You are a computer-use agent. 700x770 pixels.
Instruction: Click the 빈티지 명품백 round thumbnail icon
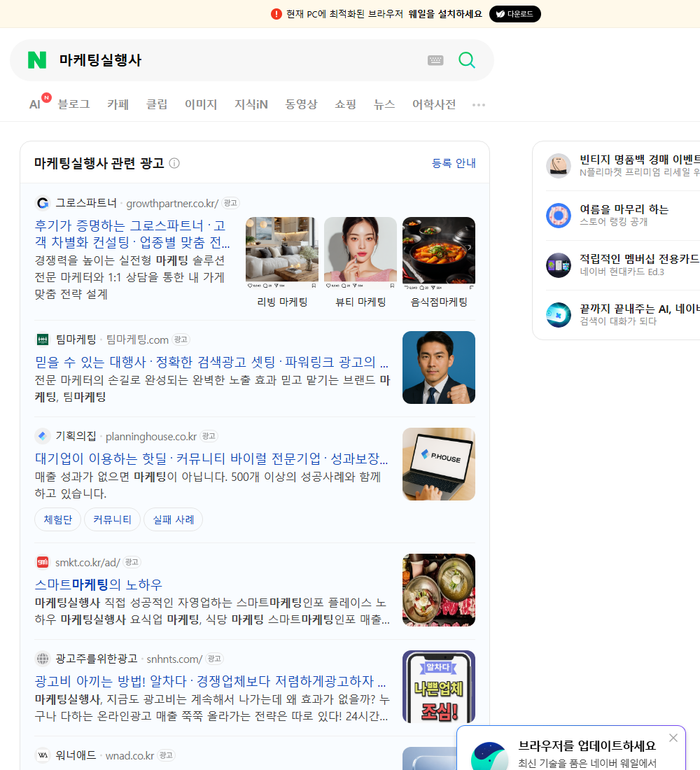(559, 165)
